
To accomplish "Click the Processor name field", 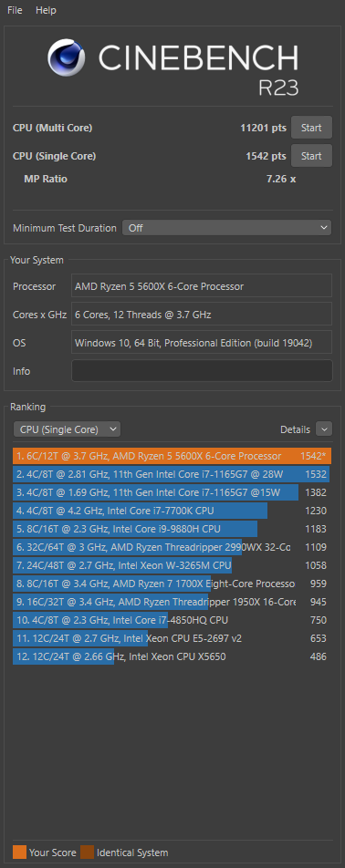I will coord(202,286).
